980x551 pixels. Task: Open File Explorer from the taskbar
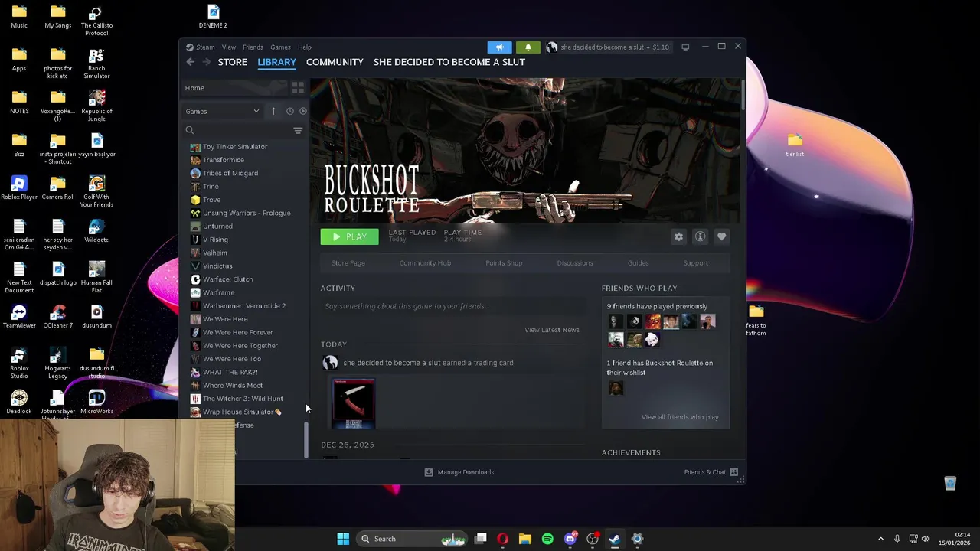pyautogui.click(x=525, y=539)
